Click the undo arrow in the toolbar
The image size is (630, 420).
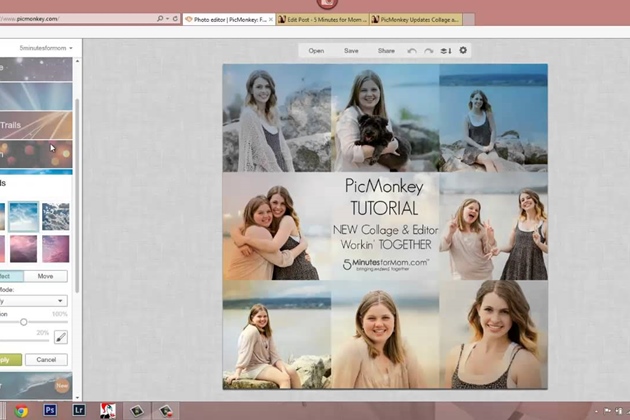pos(412,51)
